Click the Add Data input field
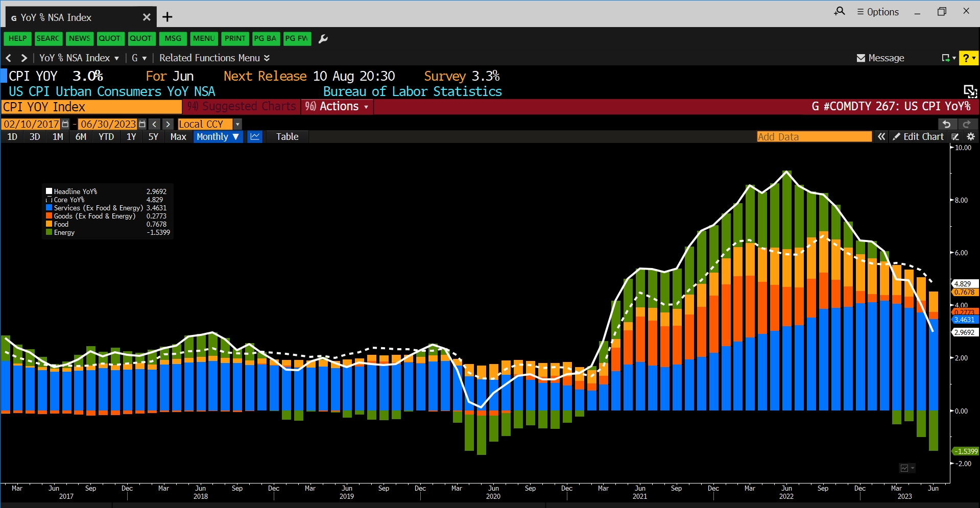The height and width of the screenshot is (508, 980). click(815, 136)
